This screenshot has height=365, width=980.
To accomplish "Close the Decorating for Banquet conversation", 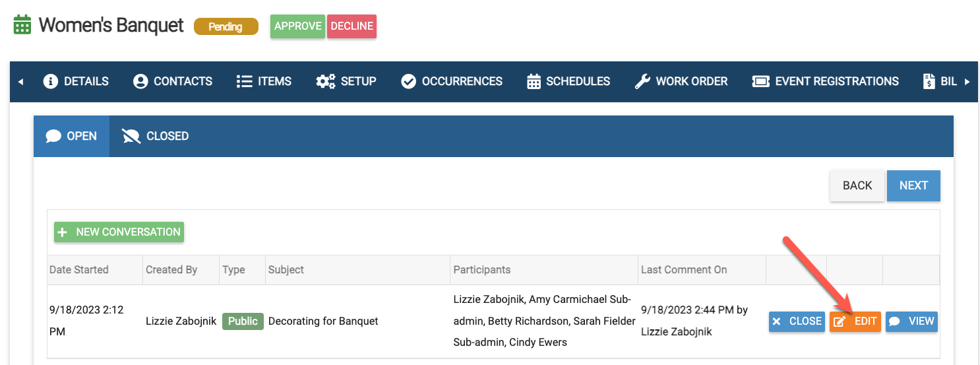I will (796, 321).
